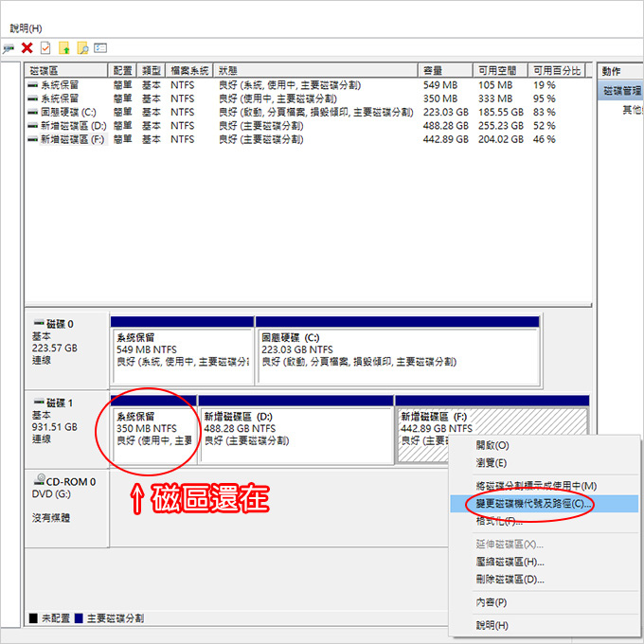Open the 說明(H) menu in menu bar

click(26, 28)
